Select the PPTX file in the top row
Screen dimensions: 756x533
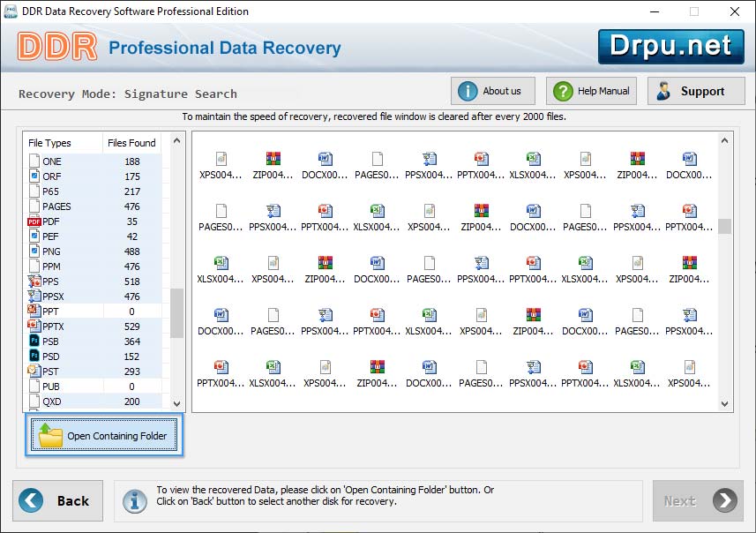[481, 166]
